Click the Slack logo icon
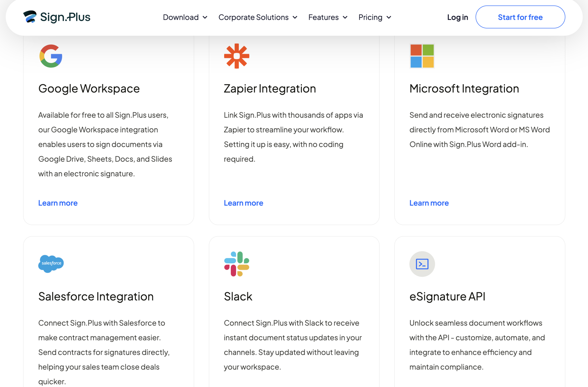 pos(236,264)
